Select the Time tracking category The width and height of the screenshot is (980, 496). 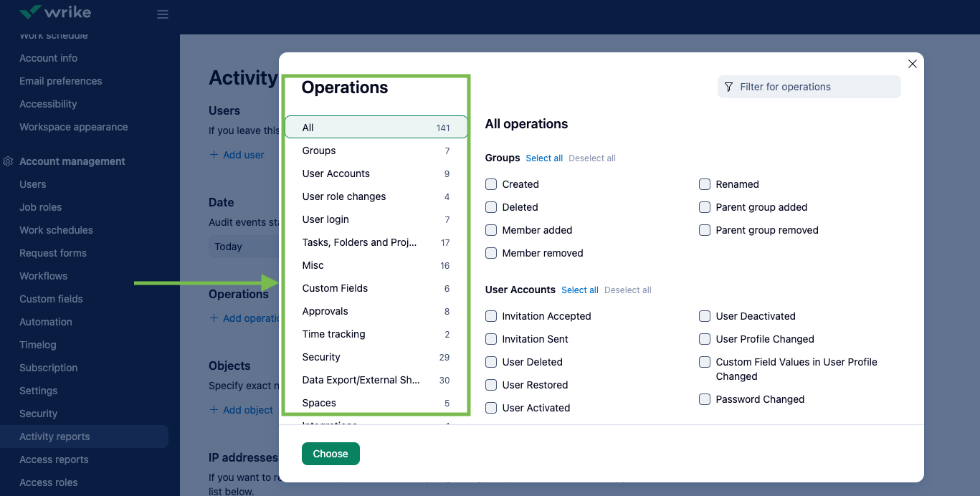pos(376,334)
